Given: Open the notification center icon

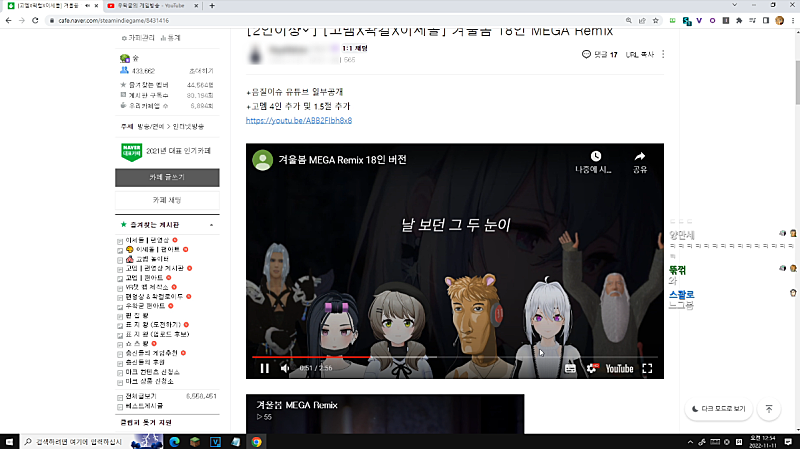Looking at the screenshot, I should point(788,442).
